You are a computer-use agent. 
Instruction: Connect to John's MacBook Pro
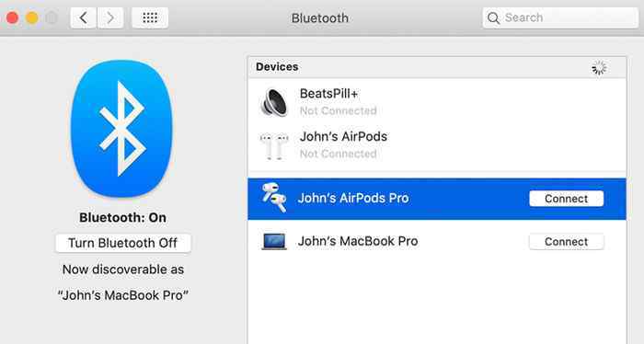(x=567, y=242)
